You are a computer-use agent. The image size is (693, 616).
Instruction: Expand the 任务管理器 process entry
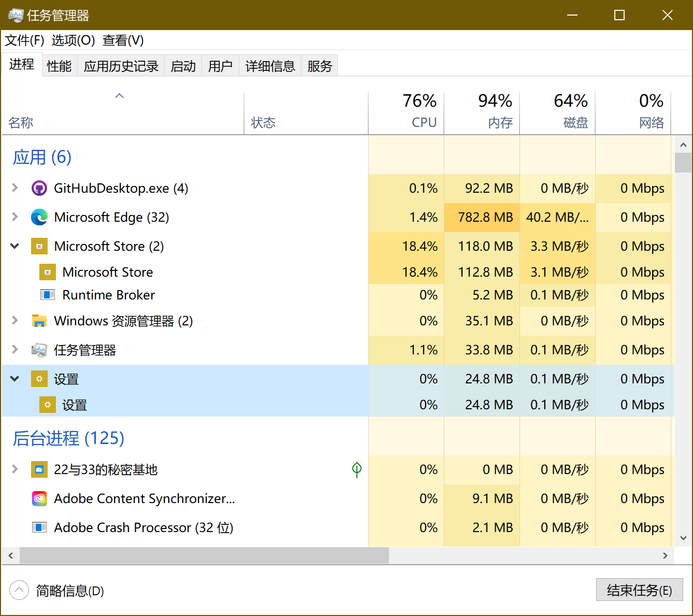pyautogui.click(x=15, y=350)
